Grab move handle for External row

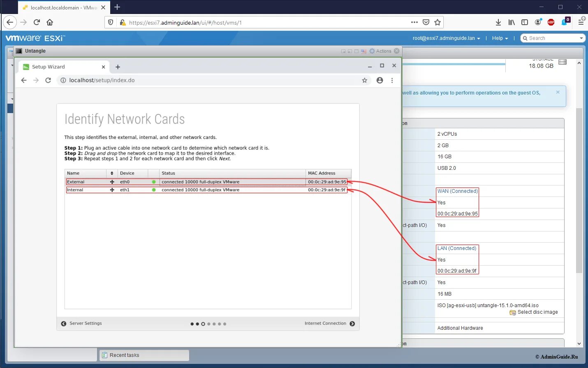(112, 182)
